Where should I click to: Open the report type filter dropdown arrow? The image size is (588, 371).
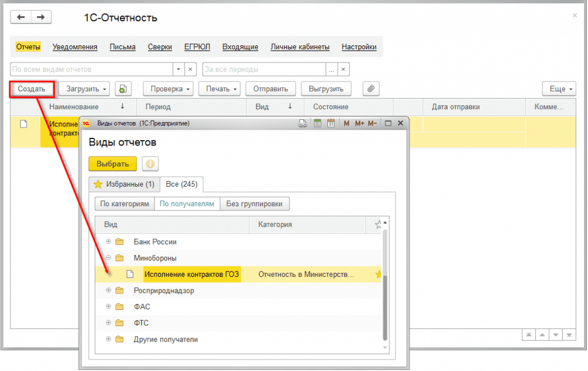click(179, 69)
